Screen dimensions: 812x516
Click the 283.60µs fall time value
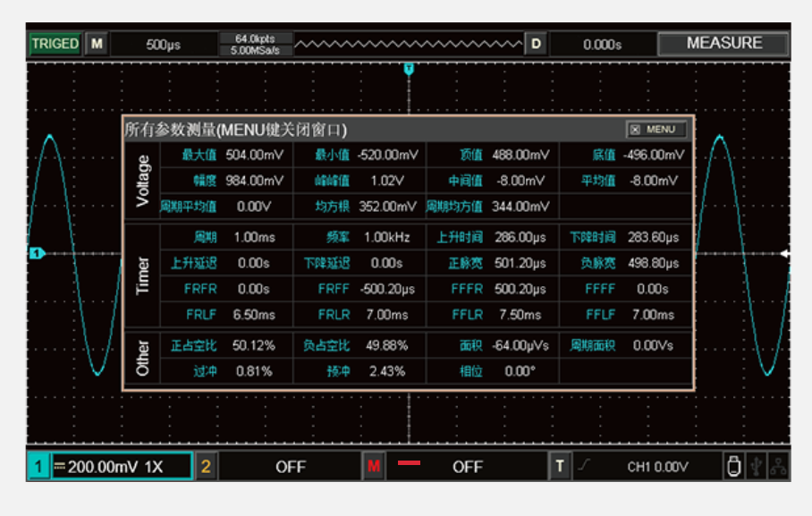point(653,237)
